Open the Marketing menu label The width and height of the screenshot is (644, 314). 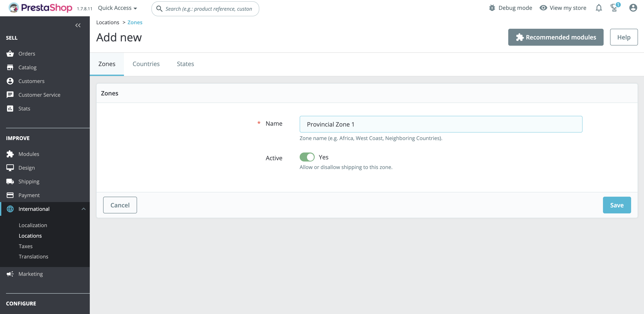tap(31, 274)
